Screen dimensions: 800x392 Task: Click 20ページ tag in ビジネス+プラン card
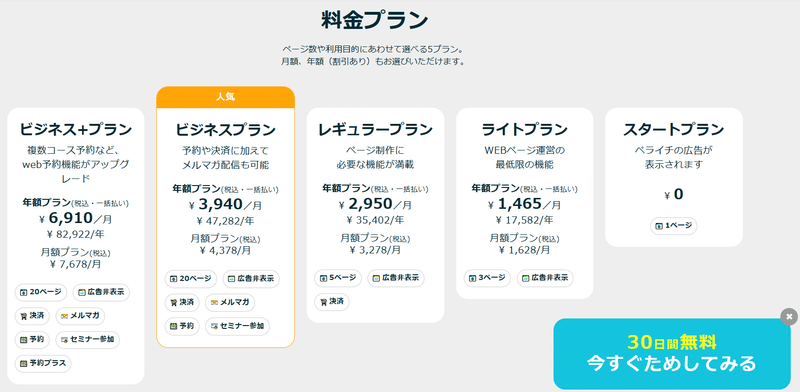[x=41, y=292]
